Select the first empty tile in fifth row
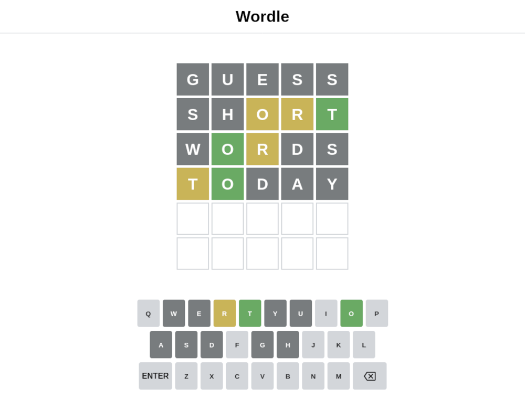Viewport: 525px width, 420px height. [193, 219]
